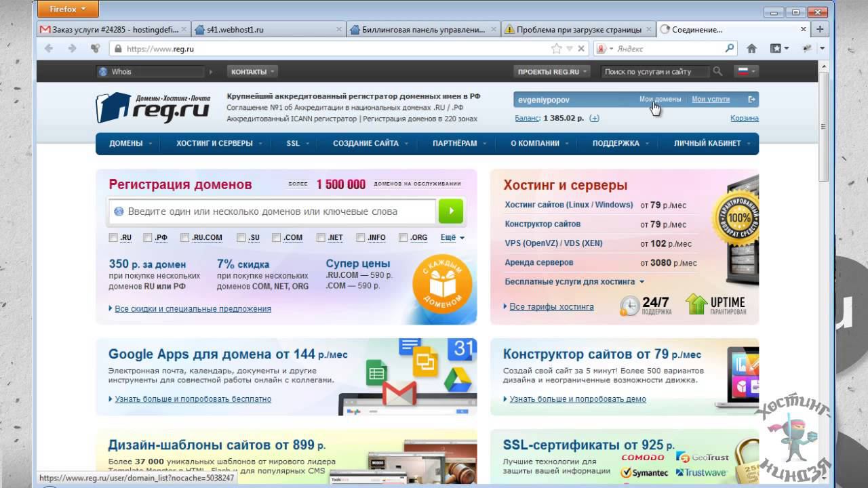Tick the .COM domain checkbox
This screenshot has width=868, height=488.
[276, 237]
